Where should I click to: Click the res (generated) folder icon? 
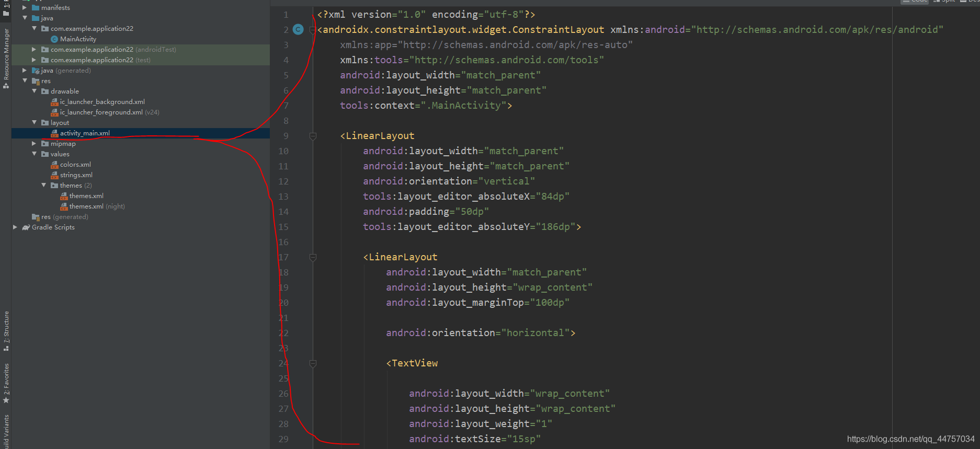36,217
